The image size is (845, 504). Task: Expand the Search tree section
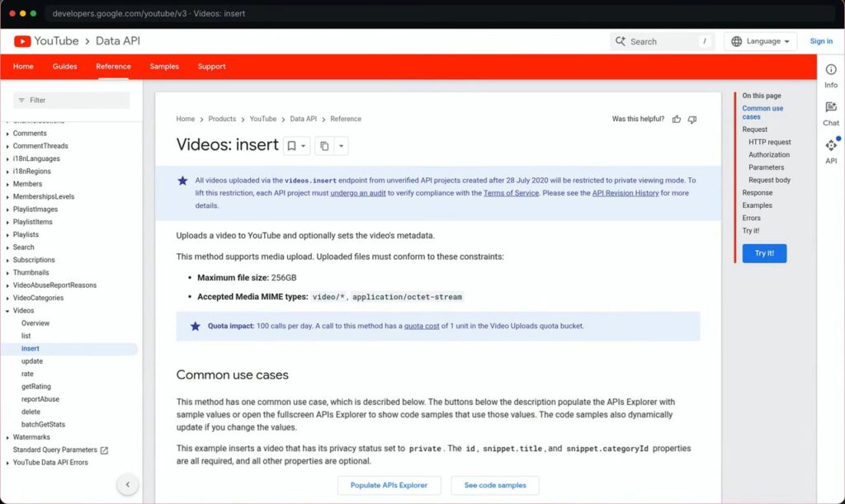click(x=7, y=247)
